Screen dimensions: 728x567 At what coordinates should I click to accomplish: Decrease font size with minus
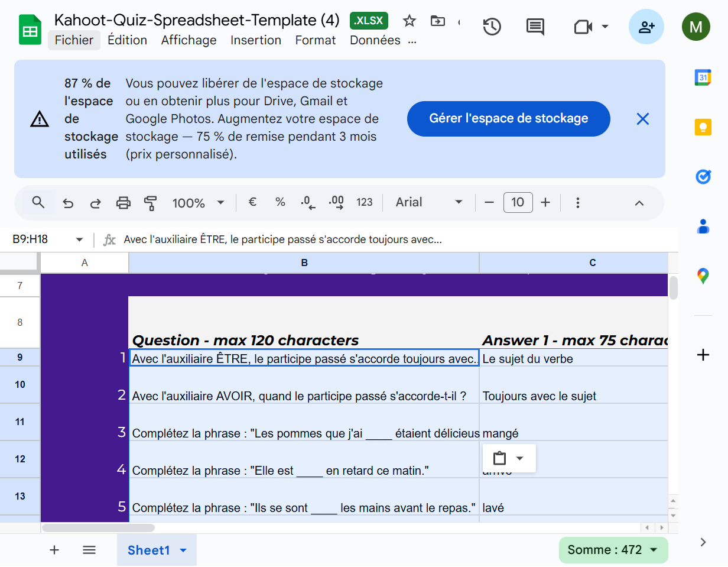point(489,202)
